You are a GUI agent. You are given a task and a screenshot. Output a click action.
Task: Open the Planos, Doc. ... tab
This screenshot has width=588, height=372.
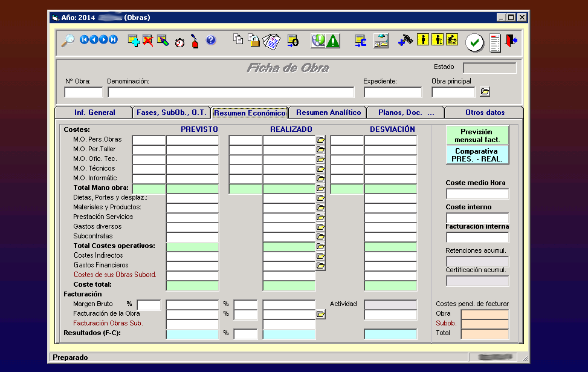click(x=406, y=113)
